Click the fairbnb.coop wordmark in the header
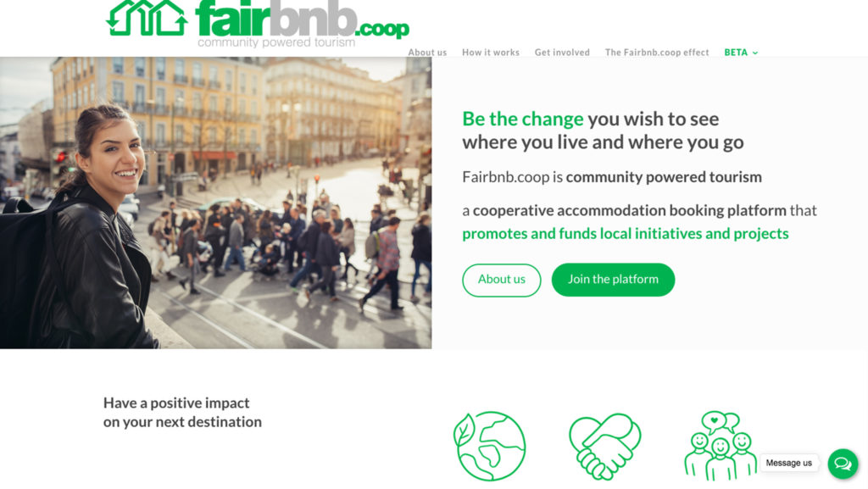The width and height of the screenshot is (868, 489). tap(303, 19)
